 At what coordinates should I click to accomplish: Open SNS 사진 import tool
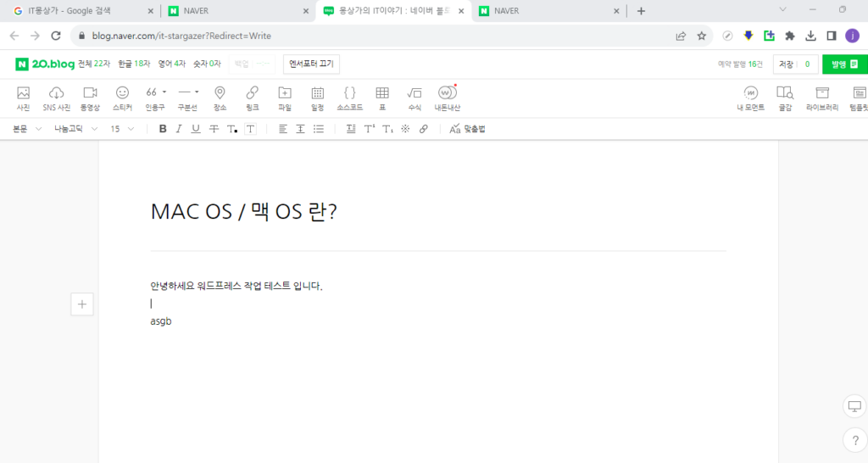[x=57, y=98]
